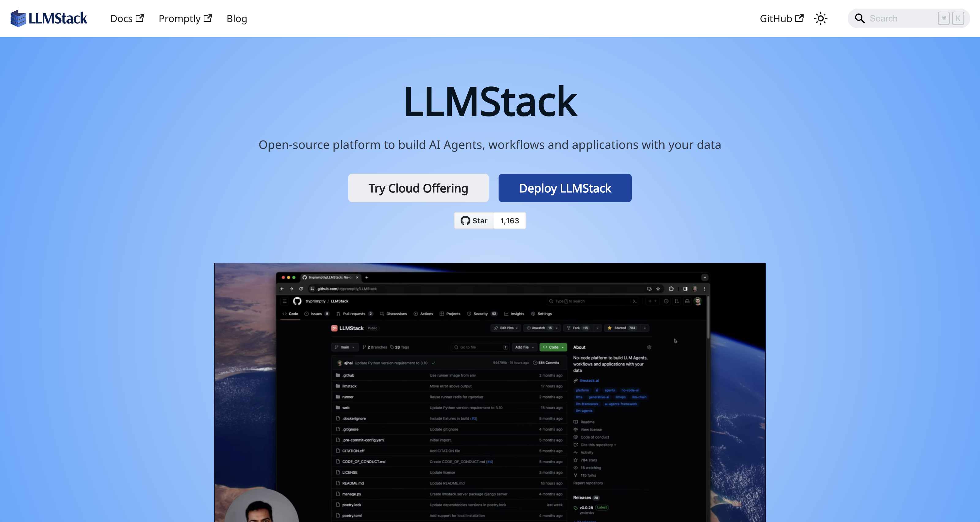Focus the Search input field
Viewport: 980px width, 522px height.
pos(908,18)
